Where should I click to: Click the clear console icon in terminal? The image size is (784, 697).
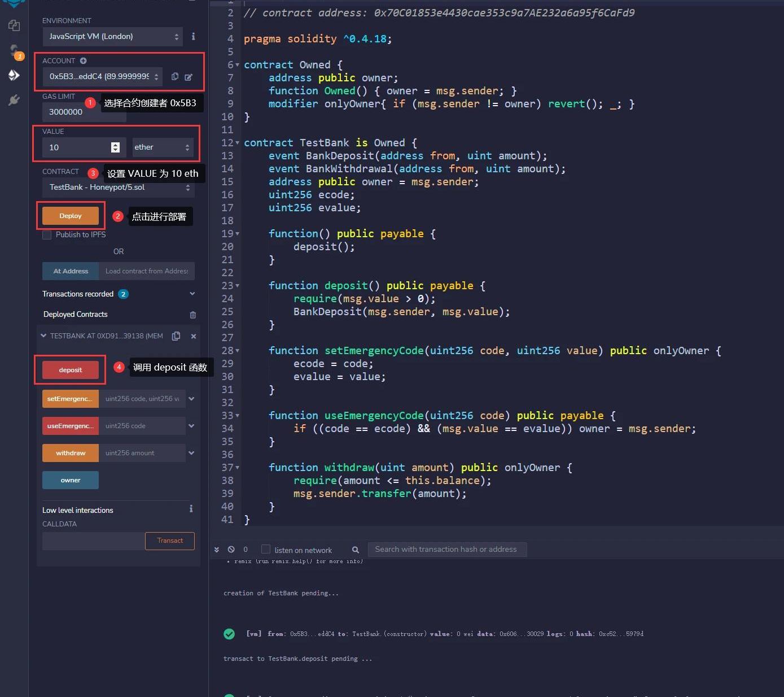pyautogui.click(x=231, y=549)
